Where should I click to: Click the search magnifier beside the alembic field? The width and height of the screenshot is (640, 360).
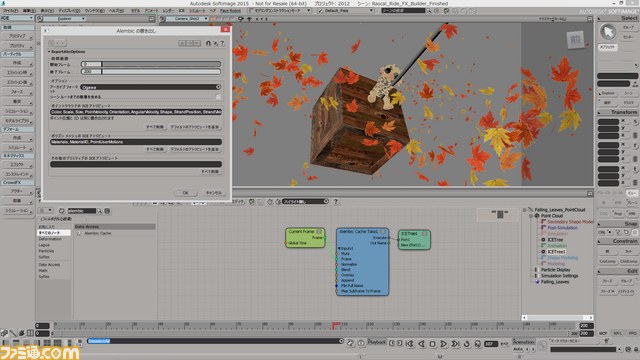coord(99,211)
